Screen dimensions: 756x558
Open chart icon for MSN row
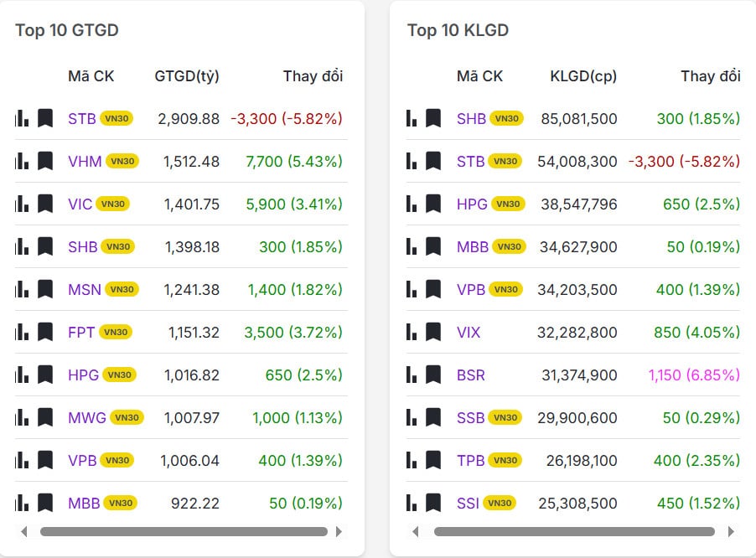[21, 289]
